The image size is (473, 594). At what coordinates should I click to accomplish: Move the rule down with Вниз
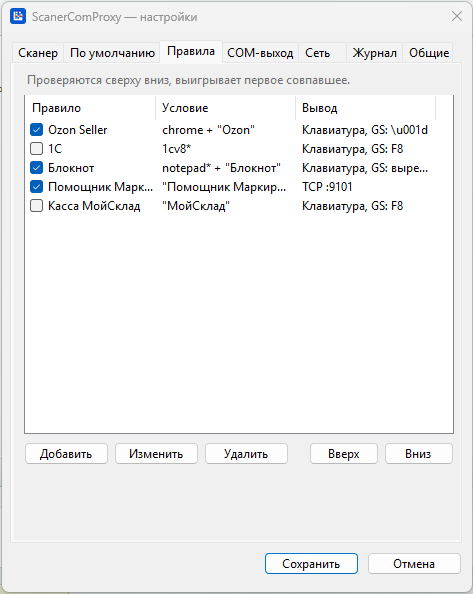point(418,453)
